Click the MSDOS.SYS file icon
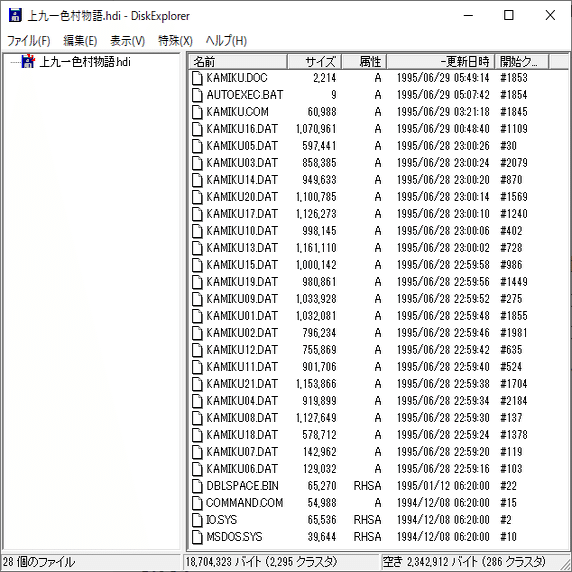 pos(197,537)
